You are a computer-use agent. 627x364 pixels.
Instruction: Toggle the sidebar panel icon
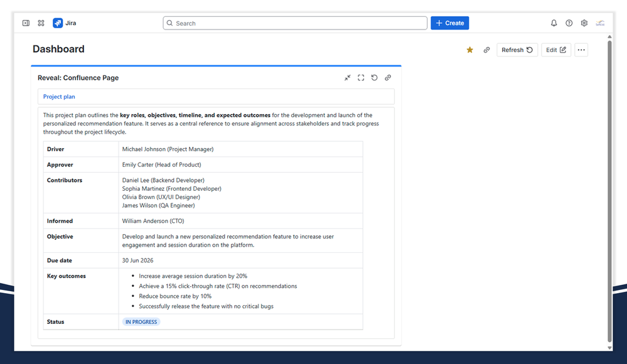click(x=26, y=23)
